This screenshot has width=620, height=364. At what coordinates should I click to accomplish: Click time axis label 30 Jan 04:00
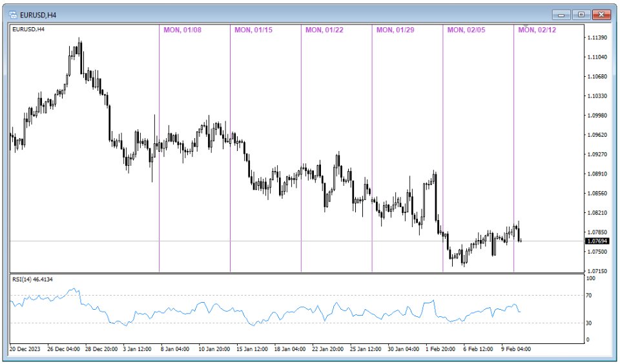[x=403, y=349]
